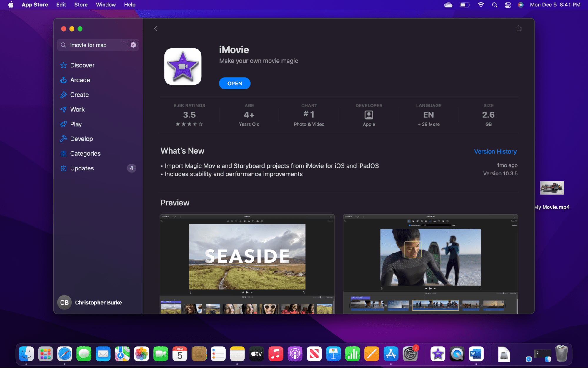Open Pages from the Dock

click(372, 354)
